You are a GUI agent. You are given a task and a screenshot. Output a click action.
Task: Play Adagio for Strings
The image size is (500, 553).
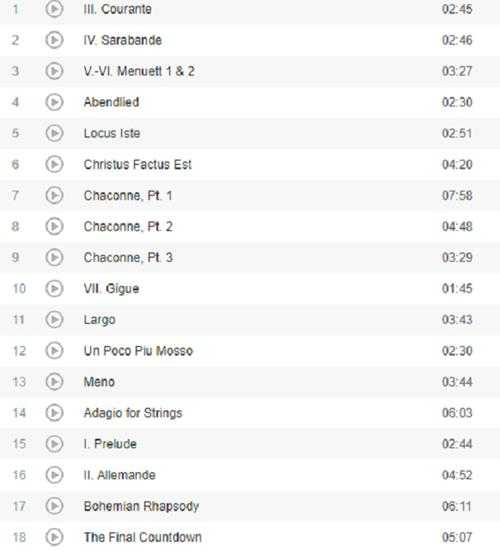(54, 413)
